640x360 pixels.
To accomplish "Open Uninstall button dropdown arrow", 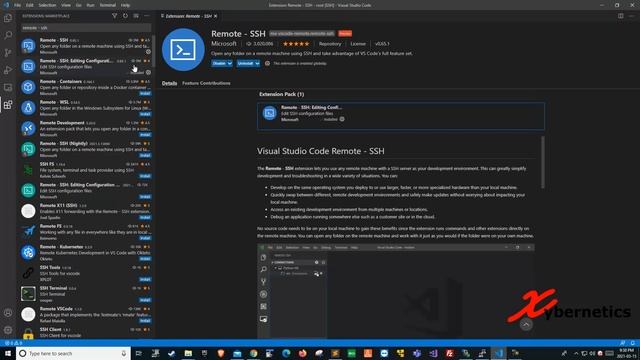I will click(257, 63).
